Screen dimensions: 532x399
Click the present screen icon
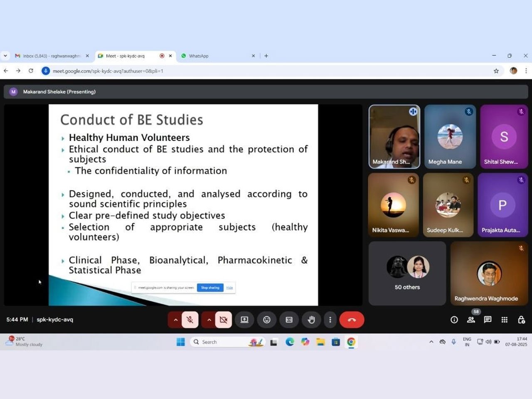pyautogui.click(x=244, y=320)
